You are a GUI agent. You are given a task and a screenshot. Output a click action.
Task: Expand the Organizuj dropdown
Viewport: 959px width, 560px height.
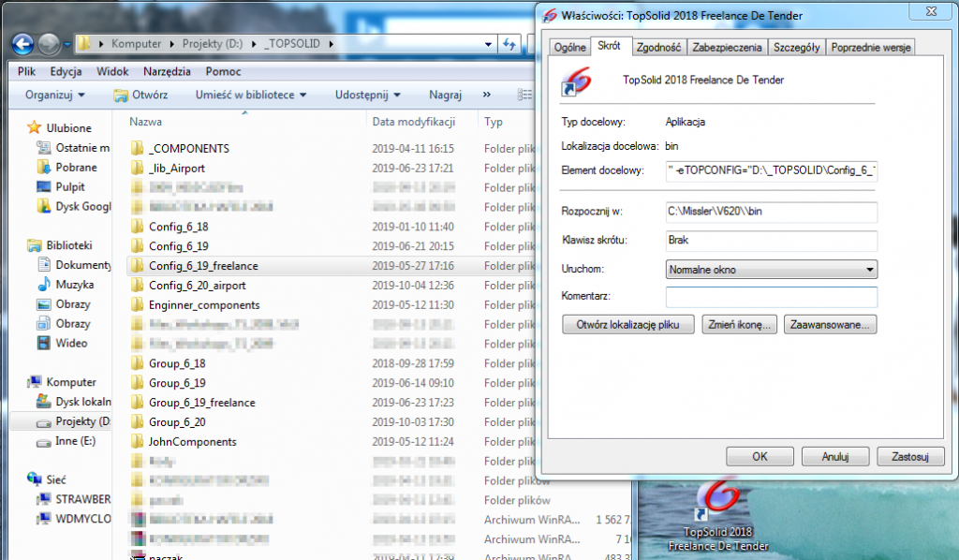click(x=55, y=95)
